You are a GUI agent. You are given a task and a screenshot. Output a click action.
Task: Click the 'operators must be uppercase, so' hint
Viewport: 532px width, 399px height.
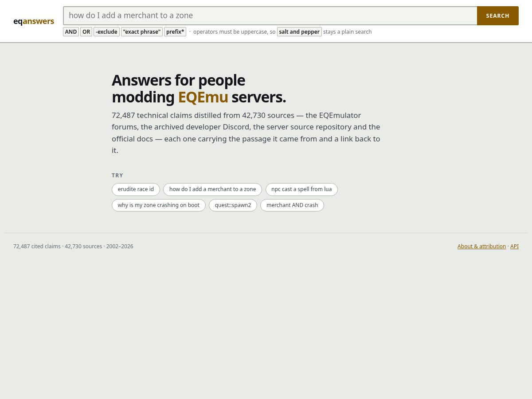coord(234,32)
